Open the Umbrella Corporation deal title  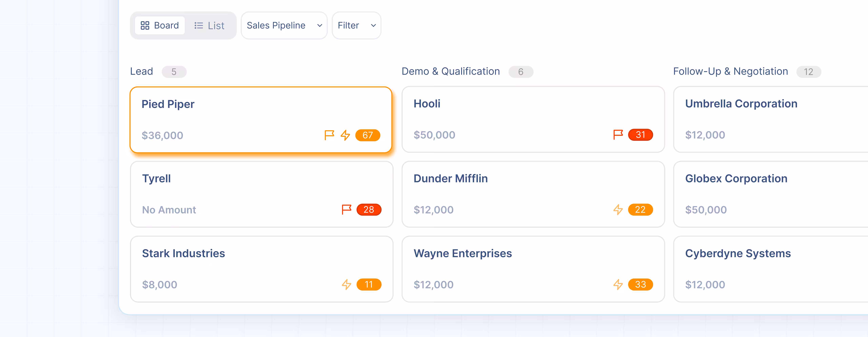click(741, 104)
